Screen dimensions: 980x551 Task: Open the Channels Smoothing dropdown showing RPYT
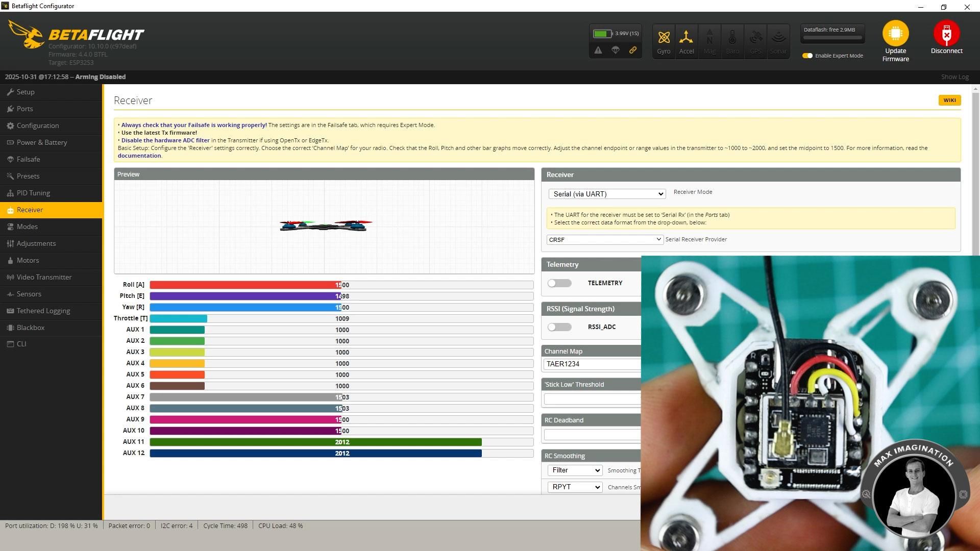[575, 487]
